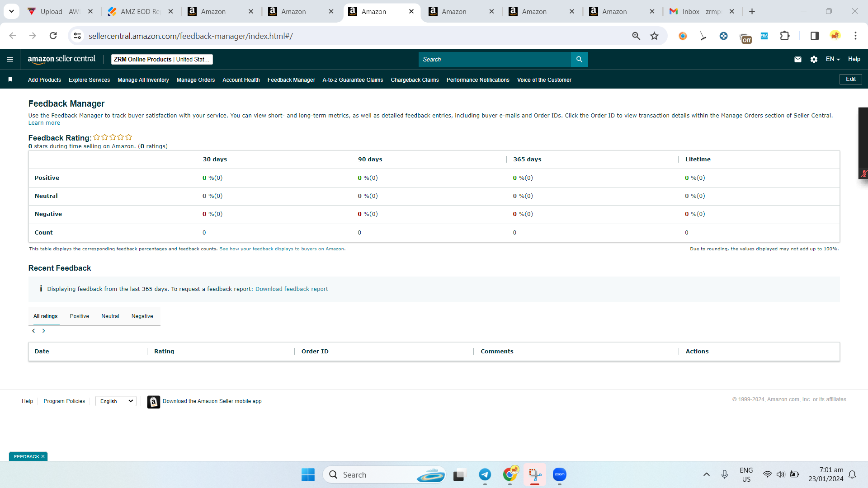Open the Windows Start menu
This screenshot has height=488, width=868.
click(308, 474)
